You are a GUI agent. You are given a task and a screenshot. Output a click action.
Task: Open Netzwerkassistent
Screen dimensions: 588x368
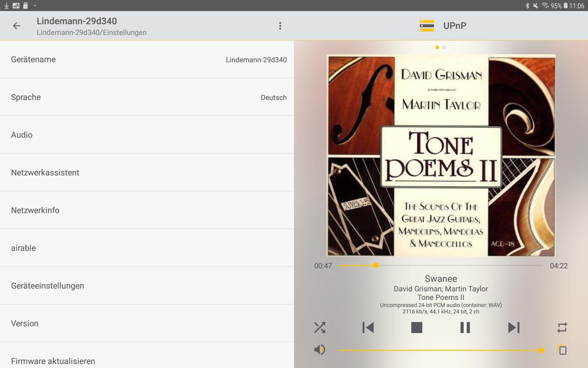tap(147, 173)
